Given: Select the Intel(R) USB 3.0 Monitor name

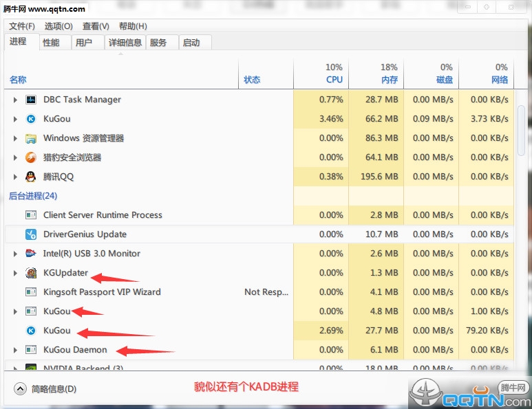Looking at the screenshot, I should 92,254.
